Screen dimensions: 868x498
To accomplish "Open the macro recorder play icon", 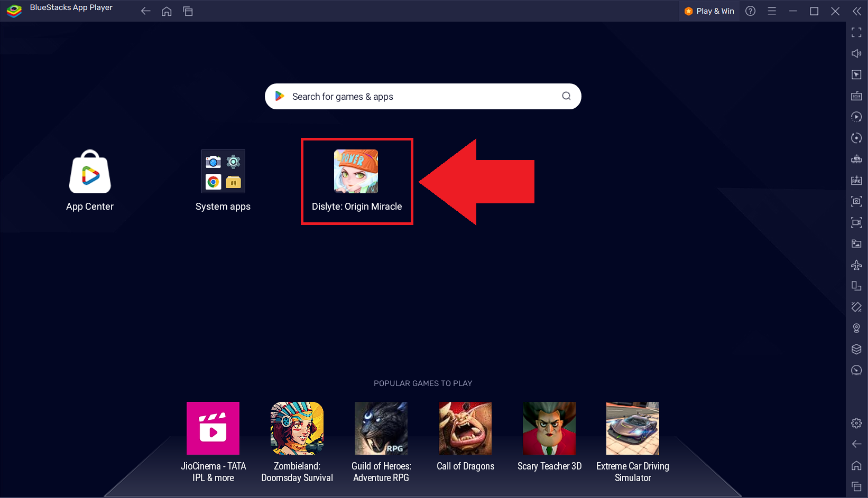I will click(x=856, y=117).
